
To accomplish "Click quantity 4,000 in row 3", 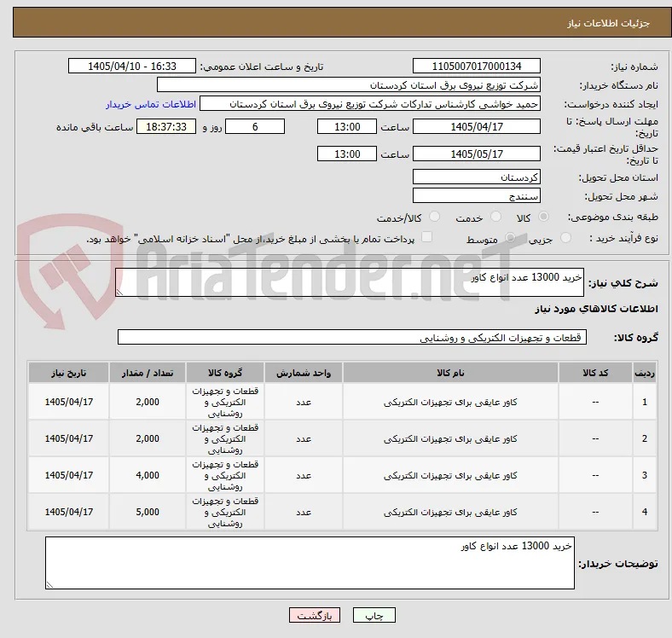I will [148, 475].
